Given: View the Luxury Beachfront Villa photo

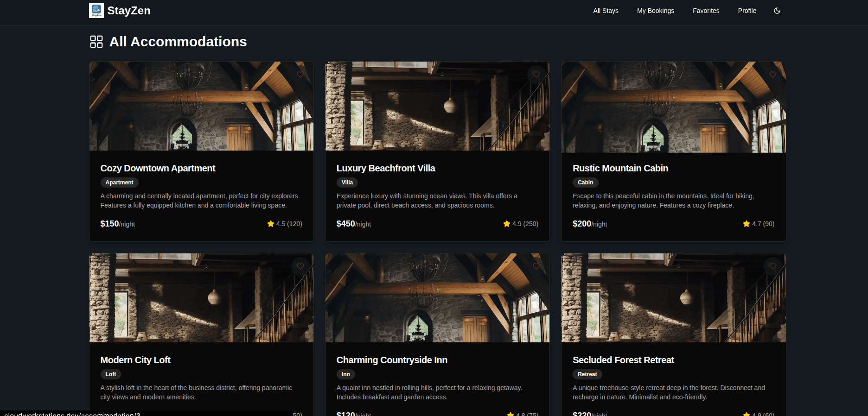Looking at the screenshot, I should coord(437,106).
